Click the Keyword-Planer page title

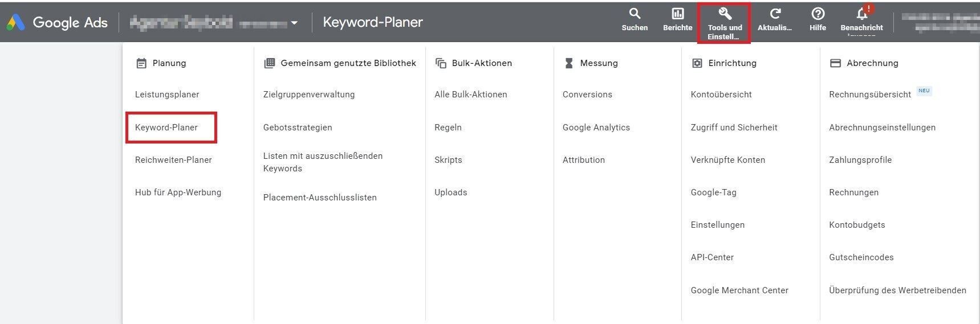click(x=373, y=22)
